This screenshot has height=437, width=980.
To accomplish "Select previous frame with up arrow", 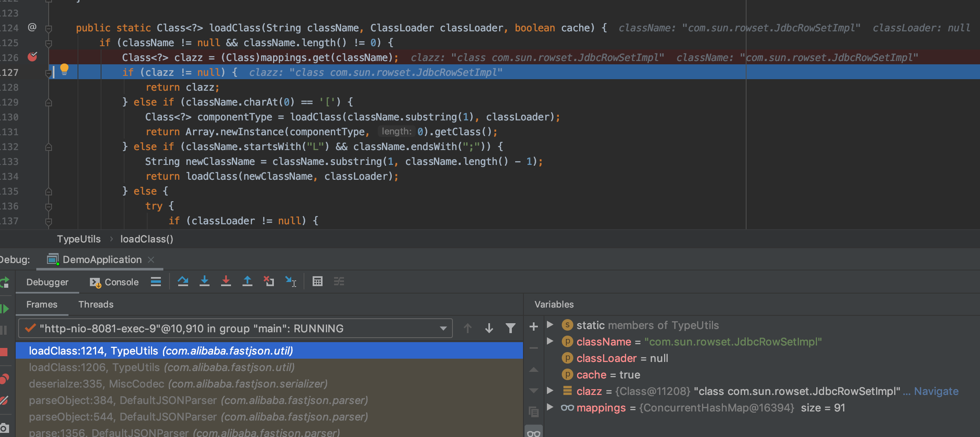I will (467, 328).
